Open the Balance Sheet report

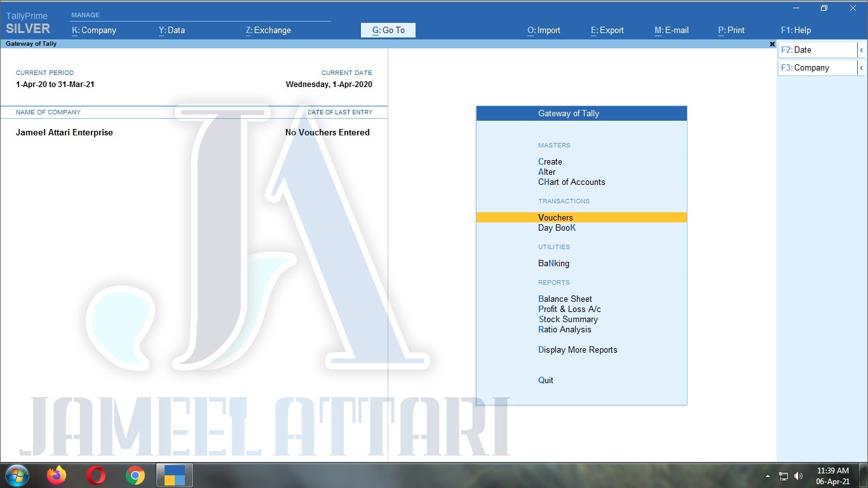(x=566, y=299)
